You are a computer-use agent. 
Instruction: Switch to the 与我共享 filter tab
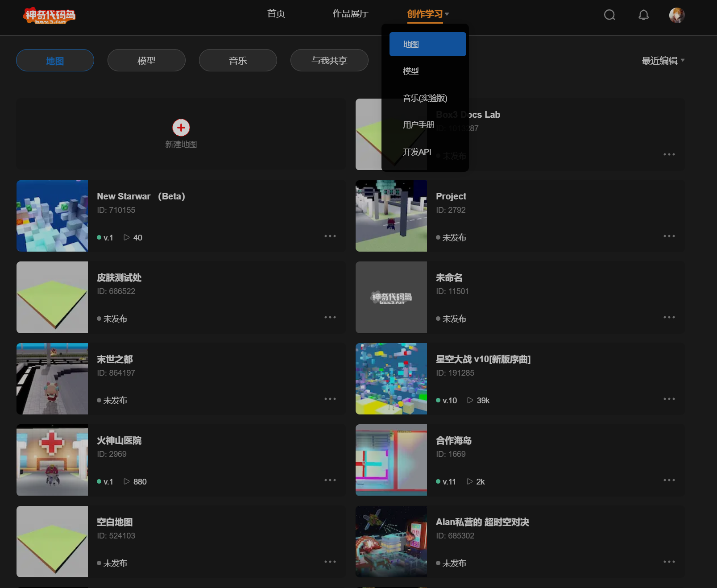[329, 60]
